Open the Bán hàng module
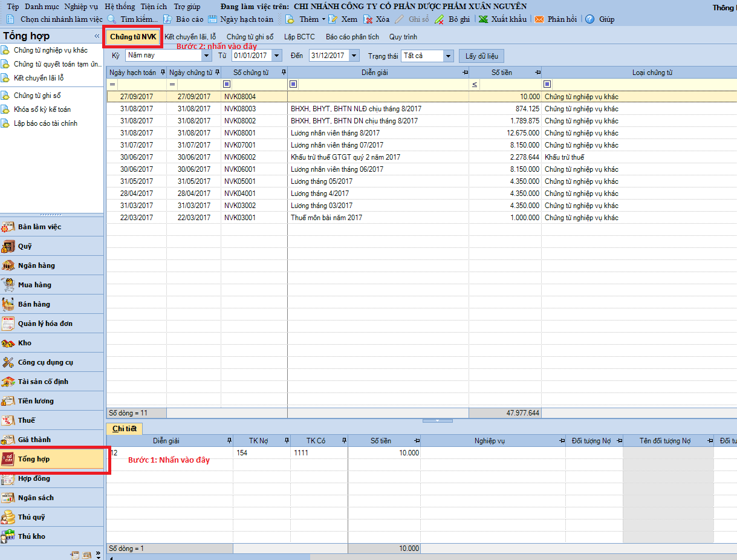The width and height of the screenshot is (737, 560). (x=52, y=304)
